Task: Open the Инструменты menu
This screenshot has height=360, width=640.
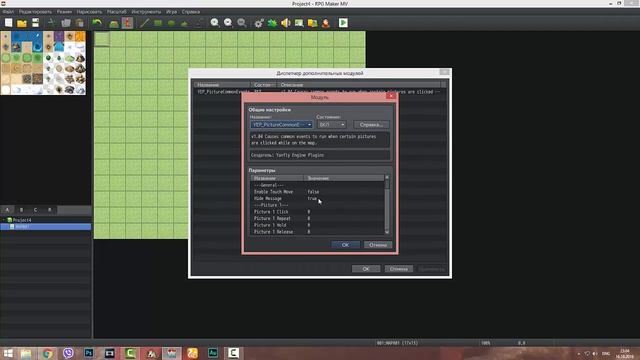Action: pyautogui.click(x=146, y=12)
